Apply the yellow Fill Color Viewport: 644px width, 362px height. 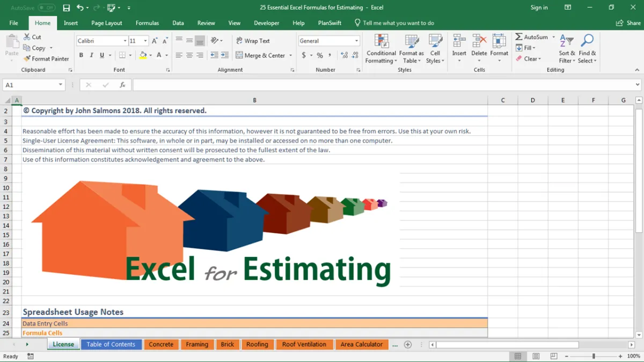[143, 55]
